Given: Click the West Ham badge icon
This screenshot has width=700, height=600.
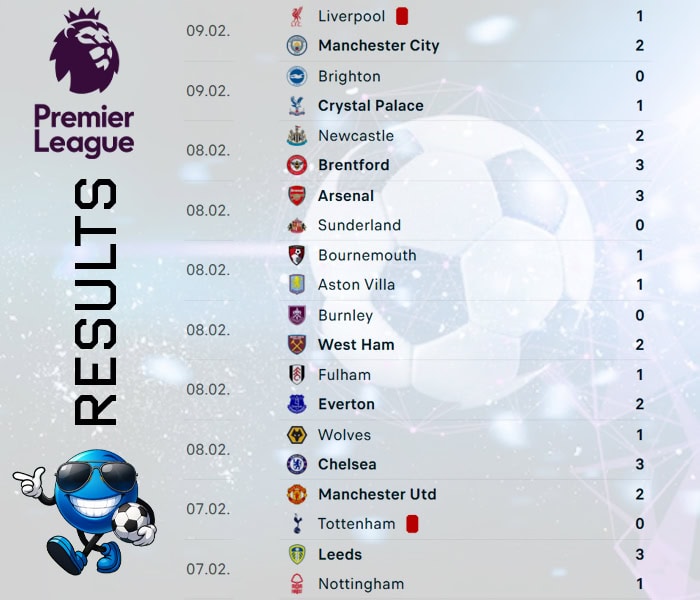Looking at the screenshot, I should pos(296,345).
